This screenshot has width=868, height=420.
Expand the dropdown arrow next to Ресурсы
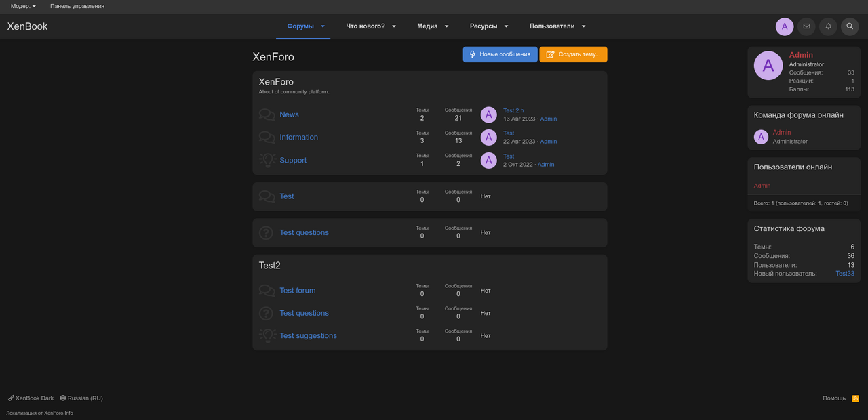[x=506, y=26]
